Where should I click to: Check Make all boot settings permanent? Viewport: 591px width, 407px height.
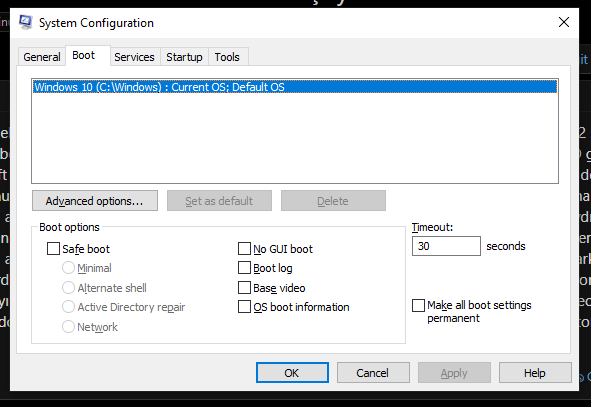pyautogui.click(x=418, y=305)
